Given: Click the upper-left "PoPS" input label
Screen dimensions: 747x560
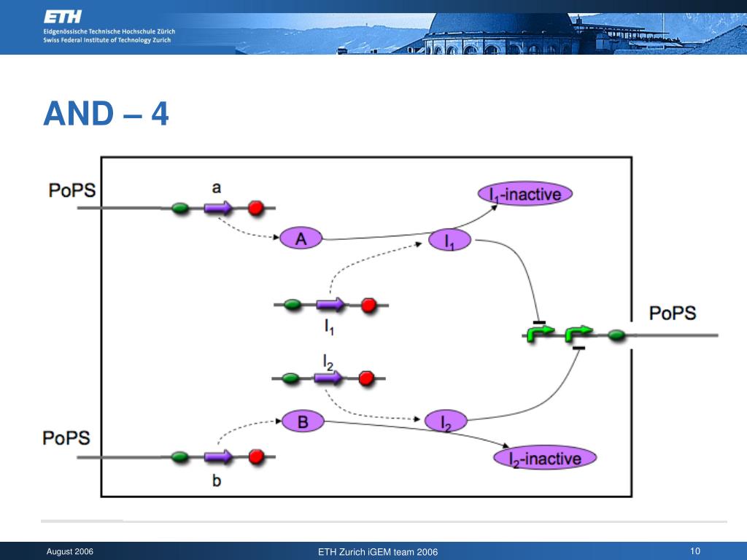Looking at the screenshot, I should [72, 190].
